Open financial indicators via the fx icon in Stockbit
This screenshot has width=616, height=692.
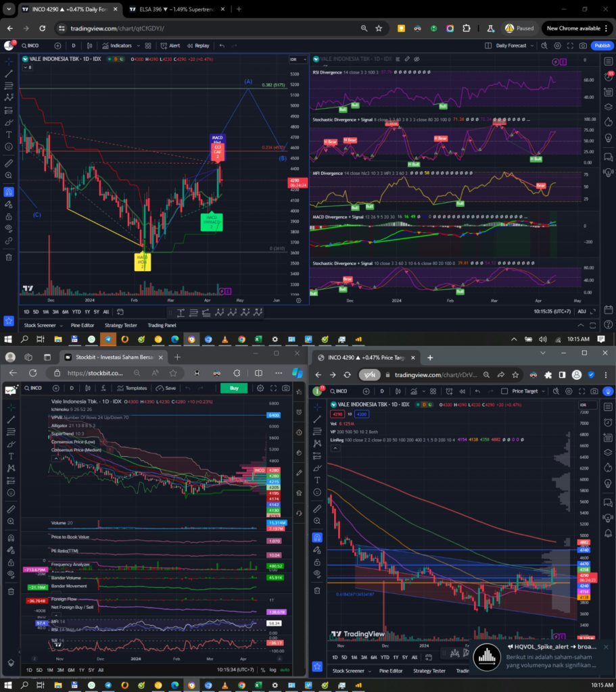coord(102,388)
